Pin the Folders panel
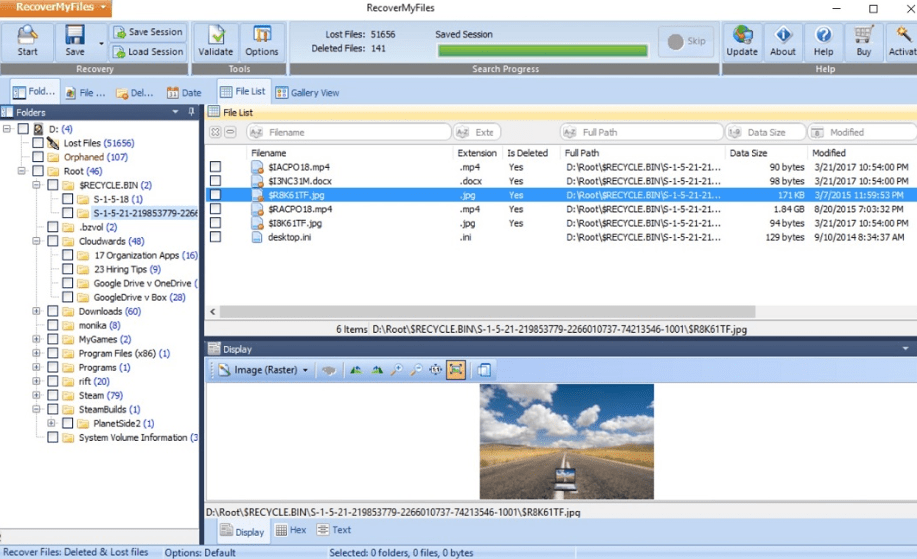 pos(191,112)
